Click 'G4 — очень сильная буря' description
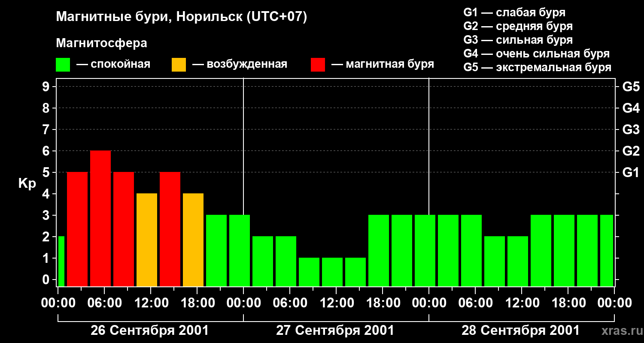The height and width of the screenshot is (343, 644). 536,54
